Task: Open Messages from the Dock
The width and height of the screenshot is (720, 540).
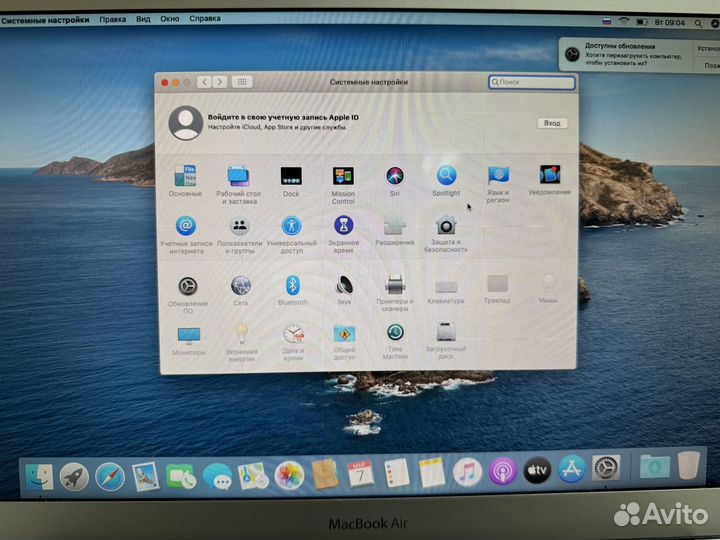Action: (x=218, y=476)
